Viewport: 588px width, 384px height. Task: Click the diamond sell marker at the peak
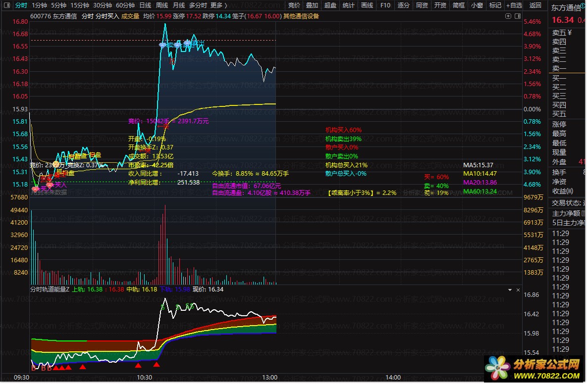click(x=162, y=45)
